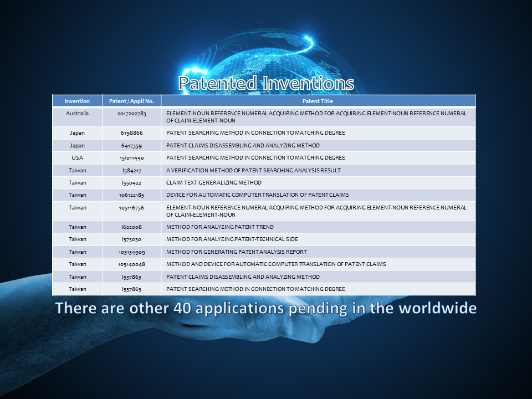
Task: Select "METHOD FOR ANALYZING PATENT TREND" title
Action: (x=220, y=227)
